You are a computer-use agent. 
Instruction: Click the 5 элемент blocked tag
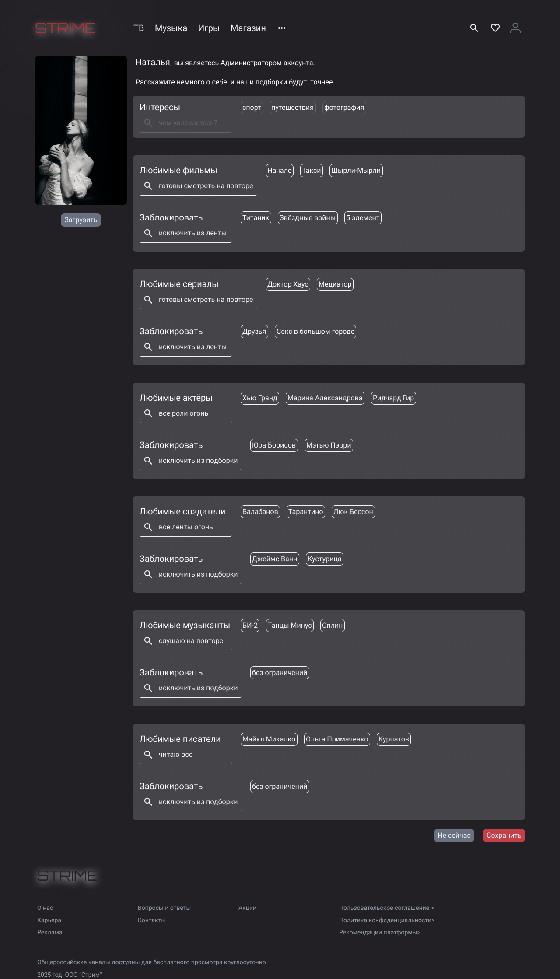tap(363, 218)
